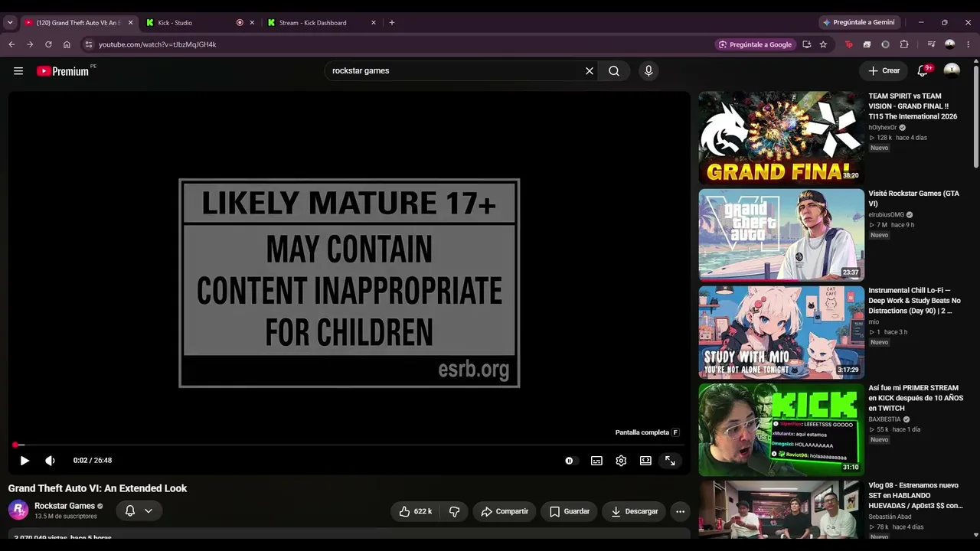
Task: Switch to theater mode in the player
Action: (x=645, y=461)
